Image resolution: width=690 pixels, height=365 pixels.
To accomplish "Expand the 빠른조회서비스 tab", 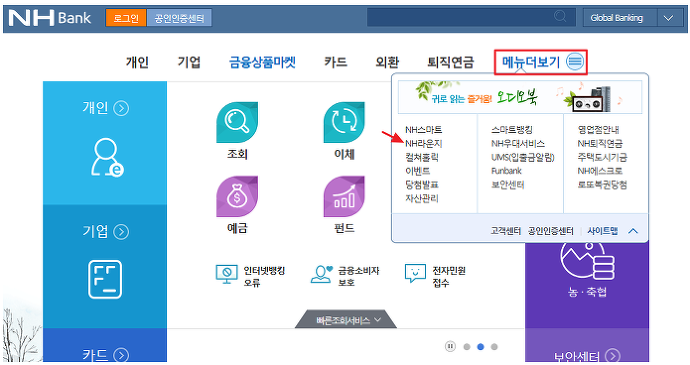I will click(346, 320).
